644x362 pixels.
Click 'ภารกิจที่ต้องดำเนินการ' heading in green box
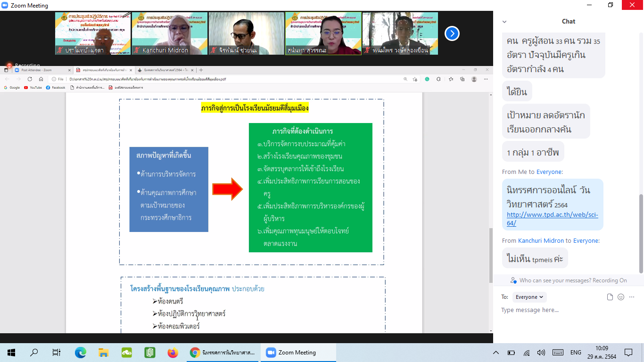(303, 131)
